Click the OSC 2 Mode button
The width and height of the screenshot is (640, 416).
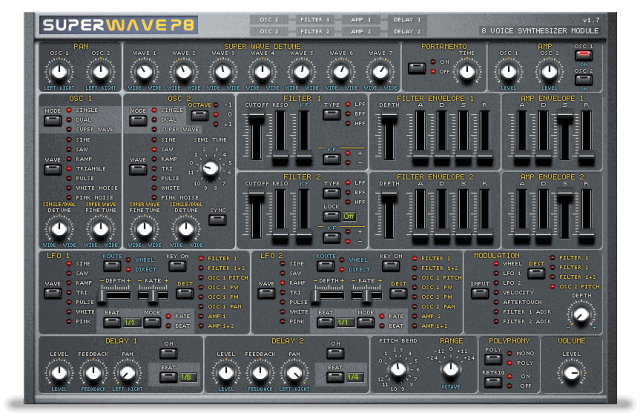tap(138, 120)
